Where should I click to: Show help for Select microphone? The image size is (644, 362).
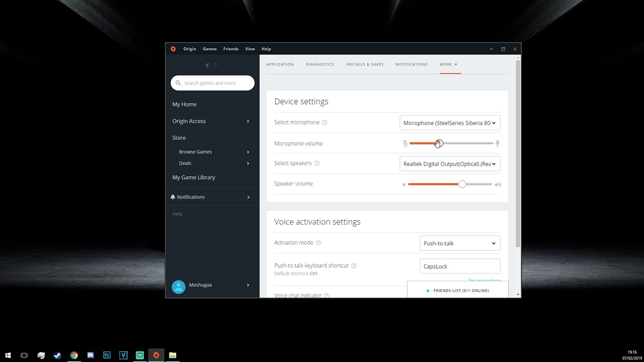pyautogui.click(x=325, y=122)
